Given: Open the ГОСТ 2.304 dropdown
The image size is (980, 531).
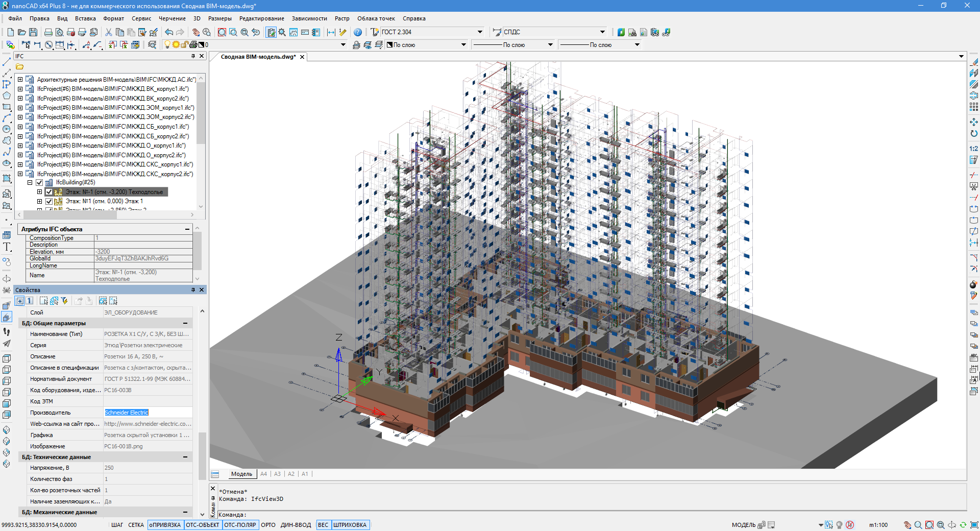Looking at the screenshot, I should (x=480, y=32).
